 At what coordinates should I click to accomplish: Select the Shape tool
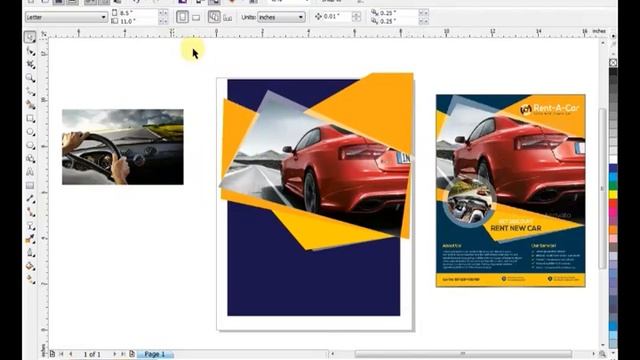pos(30,51)
